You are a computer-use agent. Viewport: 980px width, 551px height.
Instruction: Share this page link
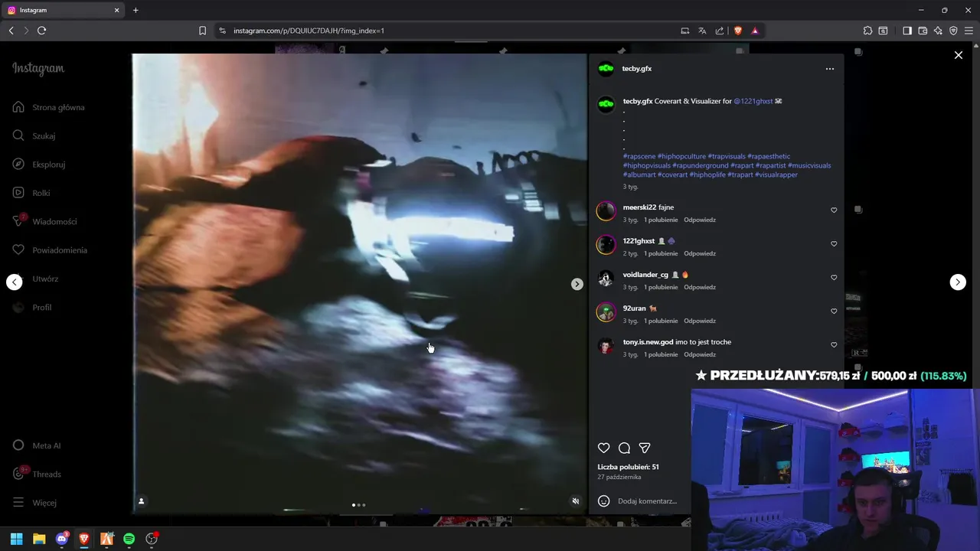click(720, 31)
